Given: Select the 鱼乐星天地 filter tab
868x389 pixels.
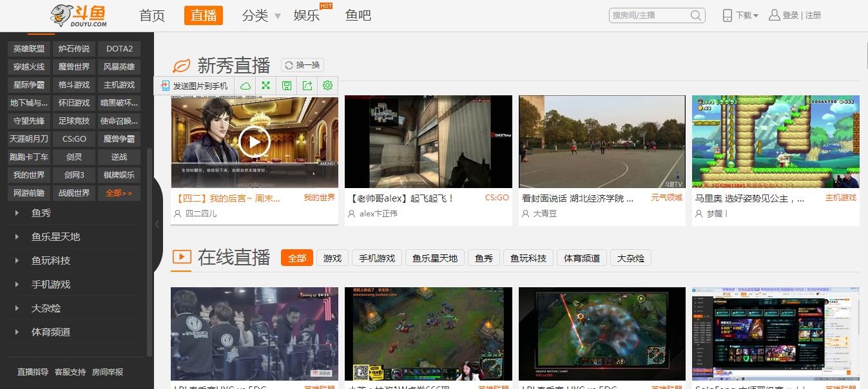Looking at the screenshot, I should pos(435,258).
